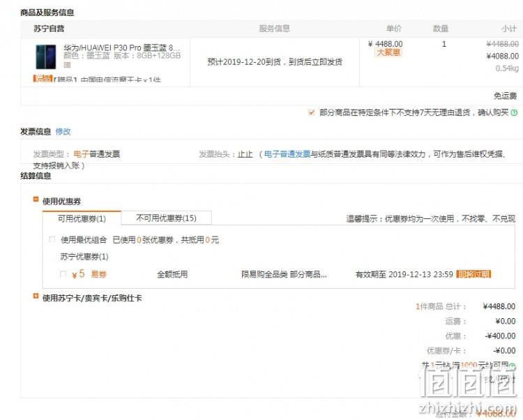This screenshot has height=420, width=523.
Task: Click the 优惠 -¥400.00 discount amount
Action: click(x=500, y=336)
